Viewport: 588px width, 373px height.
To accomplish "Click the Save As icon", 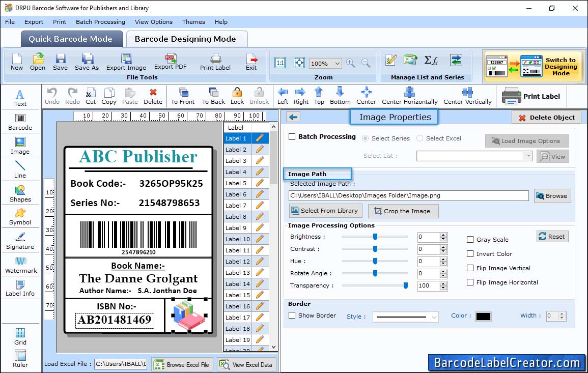I will click(87, 62).
